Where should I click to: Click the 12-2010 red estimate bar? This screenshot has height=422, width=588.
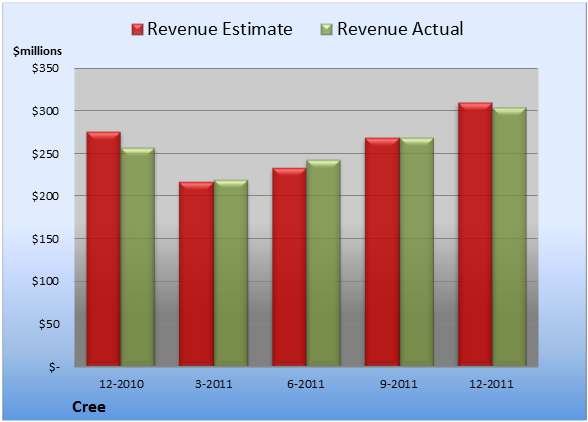tap(104, 249)
